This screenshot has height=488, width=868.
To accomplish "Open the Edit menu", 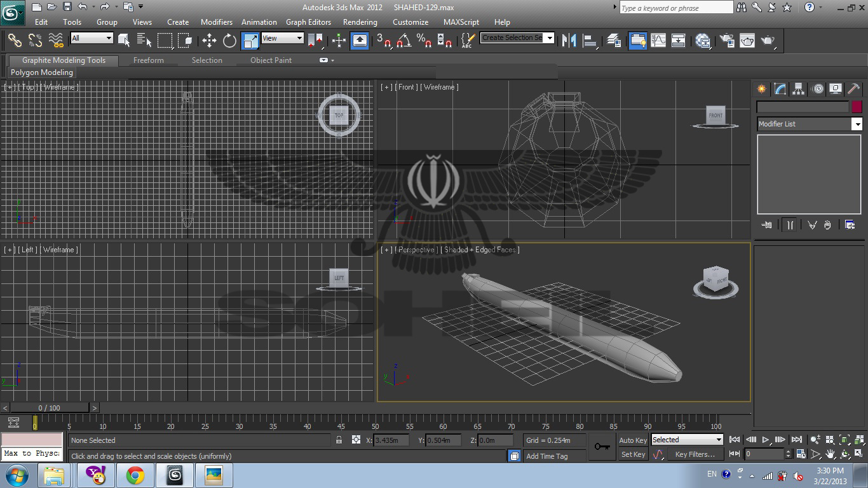I will tap(41, 22).
